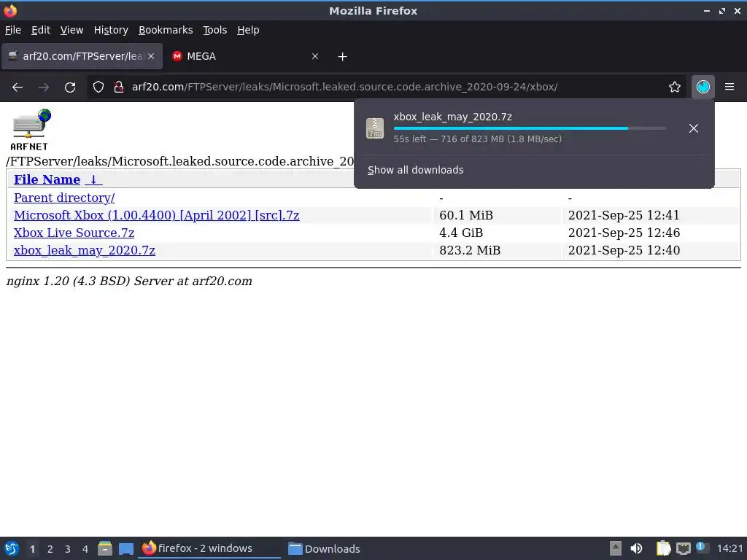Screen dimensions: 747x560
Task: Open the File menu
Action: pyautogui.click(x=13, y=30)
